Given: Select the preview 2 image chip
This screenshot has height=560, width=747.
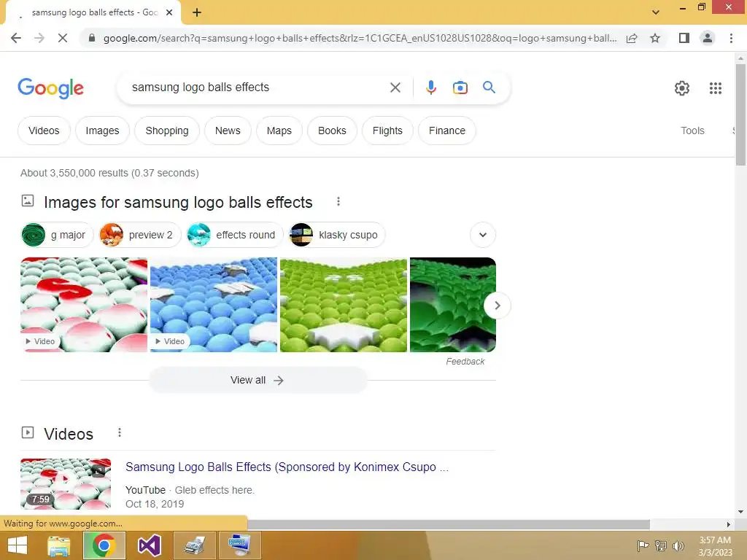Looking at the screenshot, I should coord(140,235).
